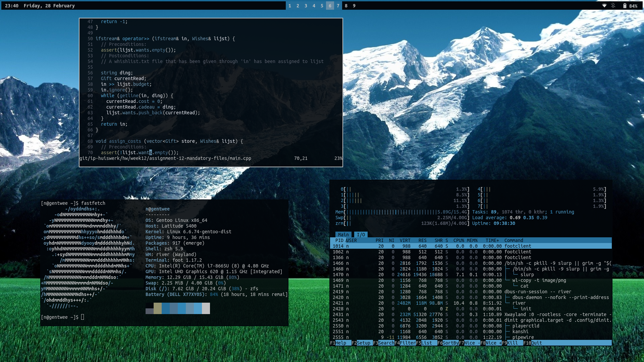Screen dimensions: 644x362
Task: Switch to workspace 3 in the bar
Action: [x=306, y=6]
